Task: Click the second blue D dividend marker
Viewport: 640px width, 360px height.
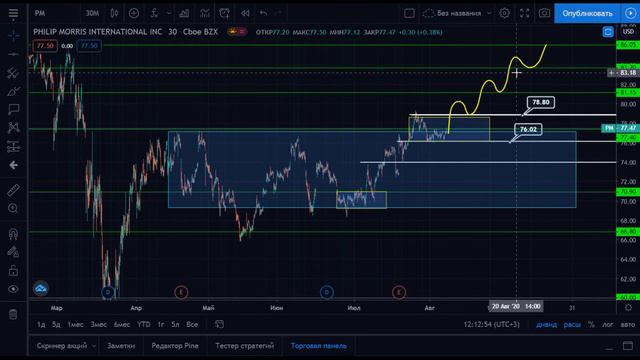Action: 327,292
